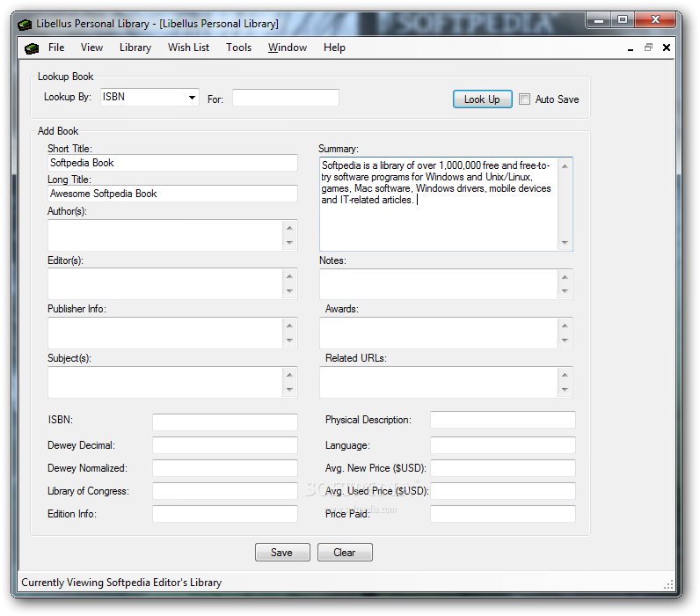The width and height of the screenshot is (700, 616).
Task: Expand the Lookup By ISBN dropdown
Action: tap(192, 97)
